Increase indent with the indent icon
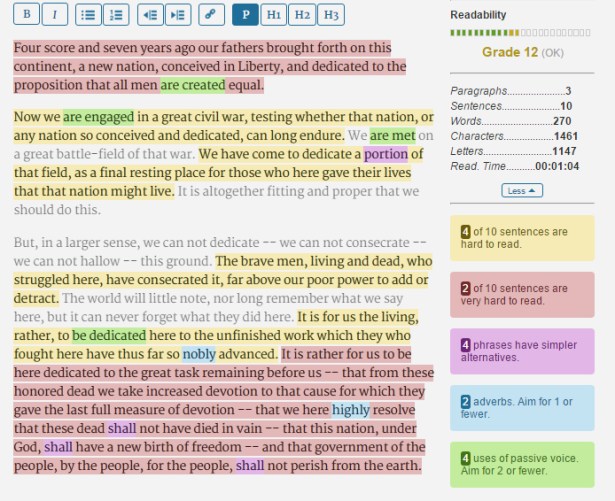Screen dimensions: 615x501 coord(177,16)
